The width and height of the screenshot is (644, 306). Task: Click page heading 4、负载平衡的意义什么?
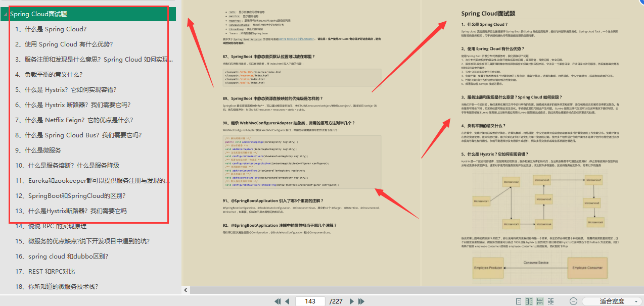483,125
